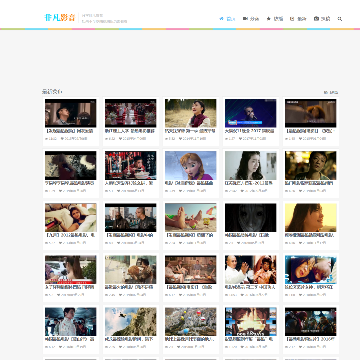Open the SpongeBob beach feet video thumbnail
This screenshot has height=360, width=360.
[x=191, y=217]
